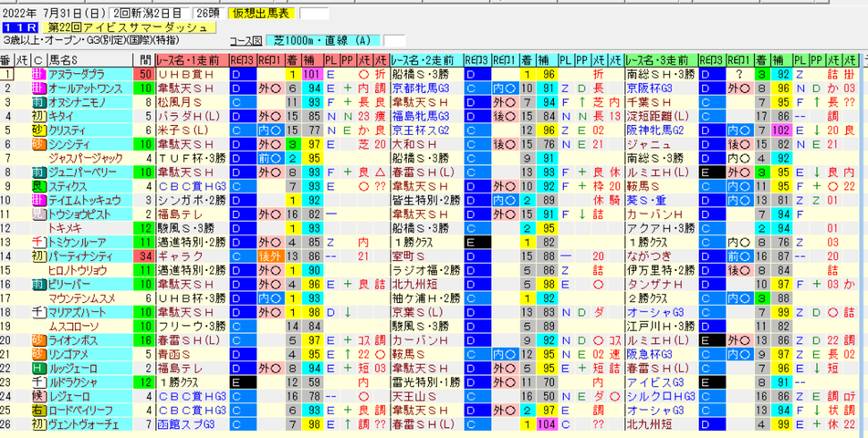Click the teal 雨 badge next to オヌシナニモノ

pyautogui.click(x=37, y=102)
